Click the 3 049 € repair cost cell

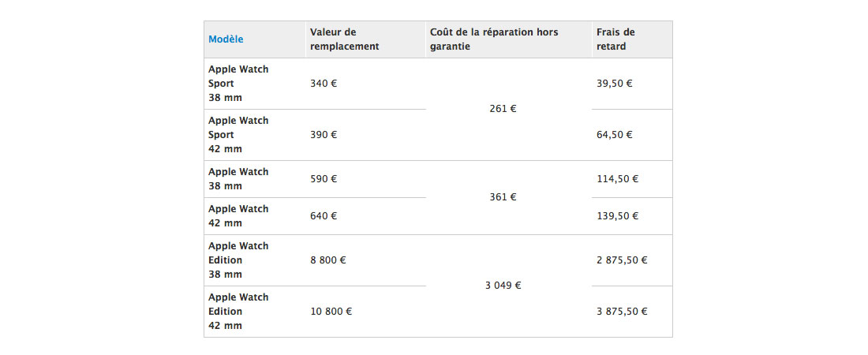(503, 286)
